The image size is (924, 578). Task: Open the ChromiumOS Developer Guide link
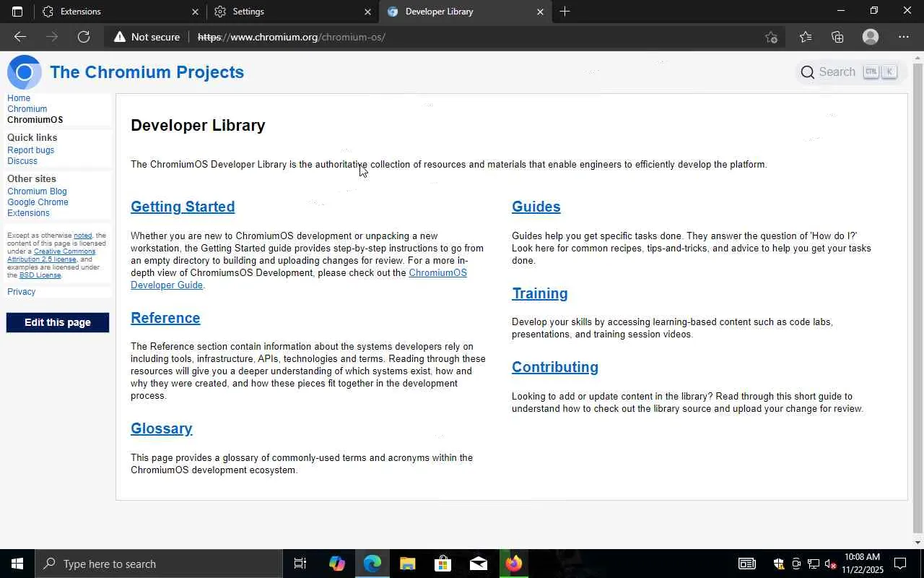coord(299,279)
